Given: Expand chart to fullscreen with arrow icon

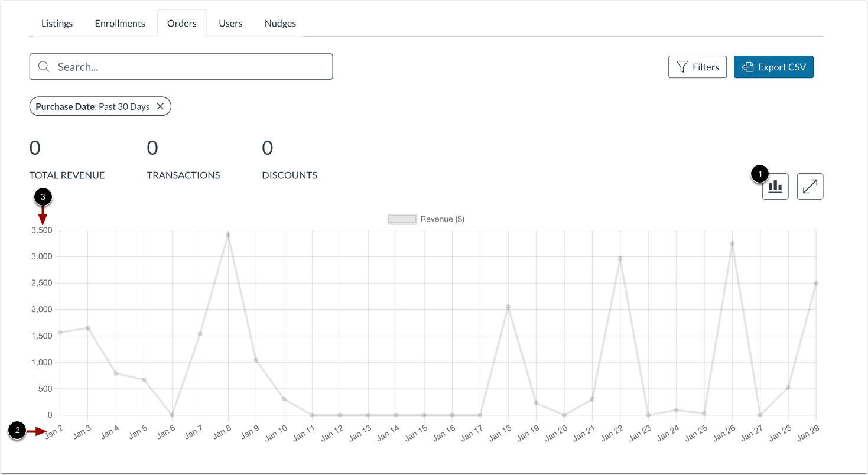Looking at the screenshot, I should (810, 186).
